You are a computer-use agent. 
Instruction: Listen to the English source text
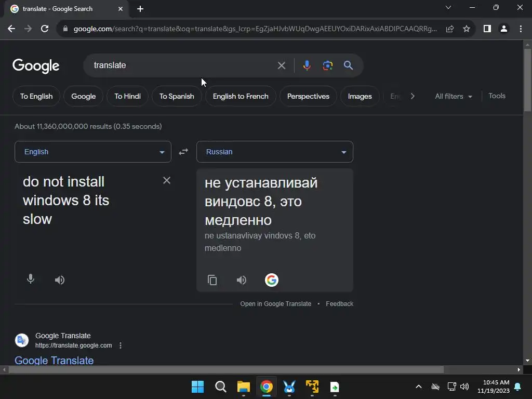[60, 280]
